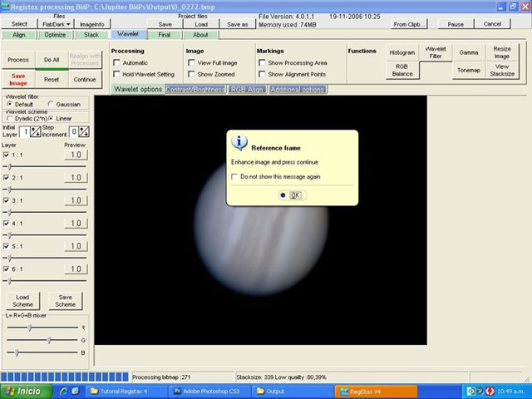Click the Save Image button
This screenshot has height=399, width=532.
18,79
